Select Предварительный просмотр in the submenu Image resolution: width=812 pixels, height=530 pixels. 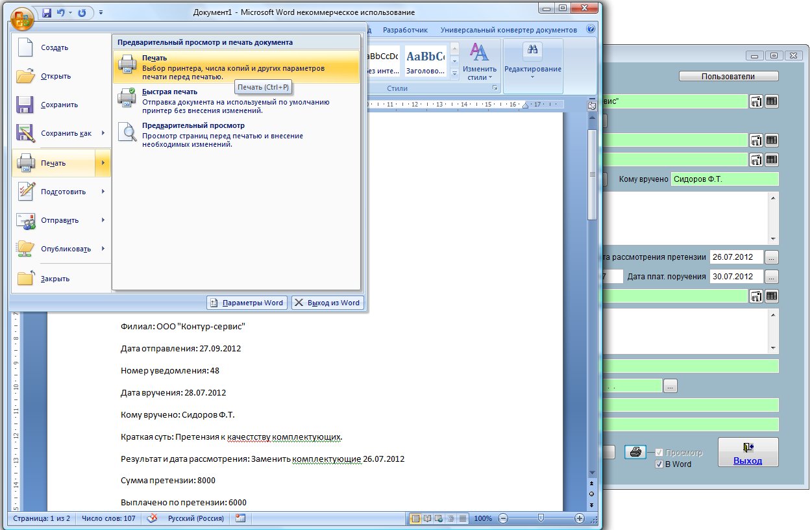click(x=236, y=134)
